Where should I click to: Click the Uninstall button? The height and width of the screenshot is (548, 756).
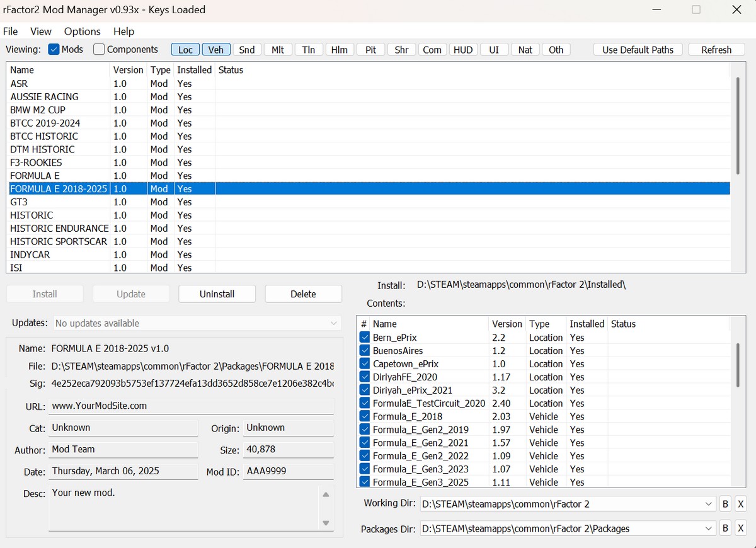click(217, 294)
